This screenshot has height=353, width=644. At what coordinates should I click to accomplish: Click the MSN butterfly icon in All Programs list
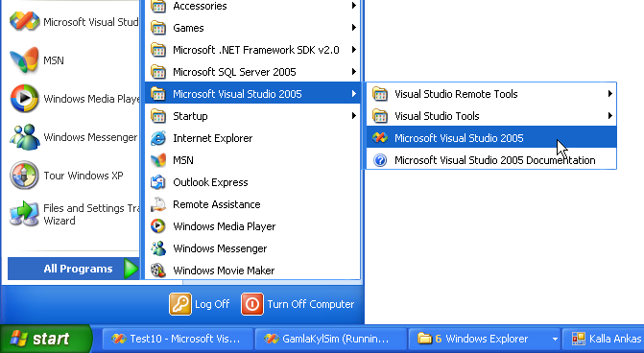click(158, 160)
